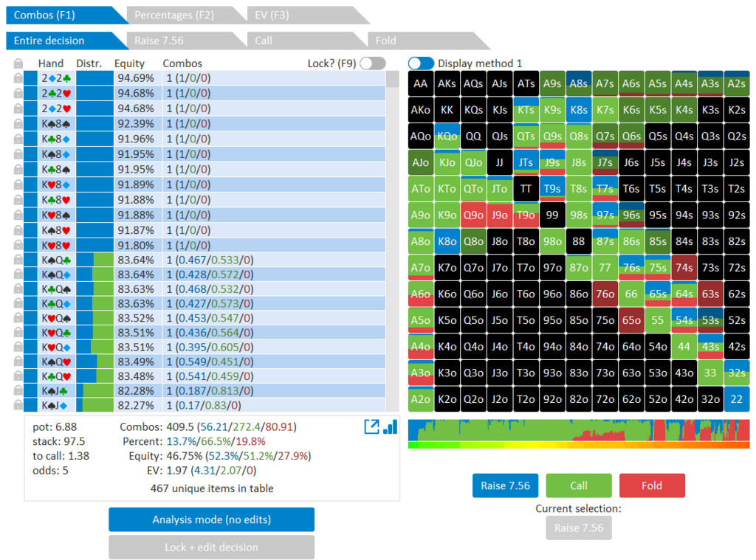Sort by the Hand column header
Screen dimensions: 756x560
(x=51, y=63)
